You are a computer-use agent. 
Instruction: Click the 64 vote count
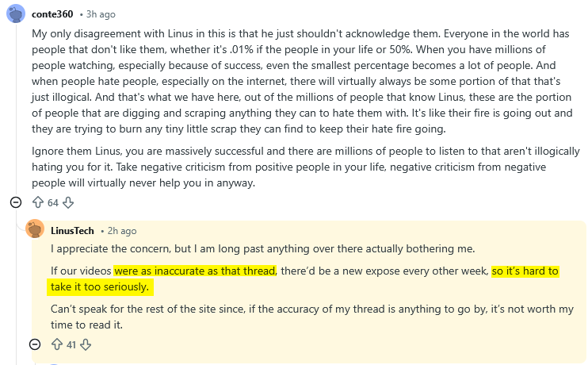tap(53, 203)
